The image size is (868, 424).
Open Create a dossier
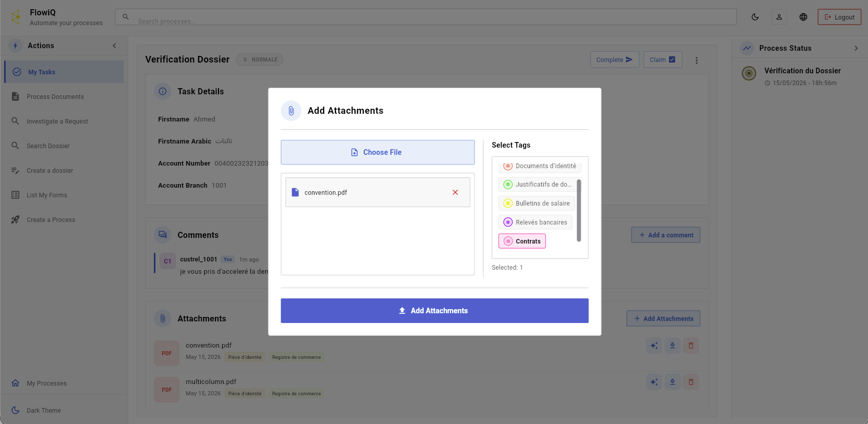coord(64,170)
